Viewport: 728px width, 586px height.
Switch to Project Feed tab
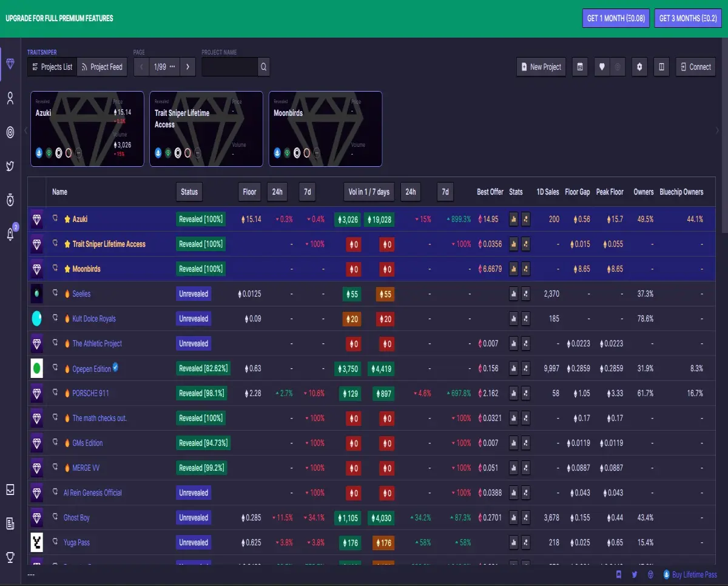[x=102, y=67]
